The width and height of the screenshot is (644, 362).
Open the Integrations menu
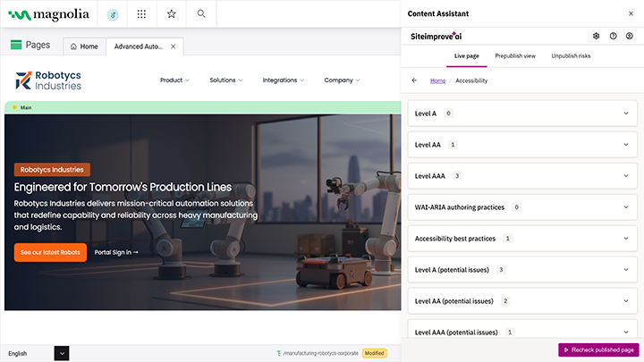click(x=284, y=80)
